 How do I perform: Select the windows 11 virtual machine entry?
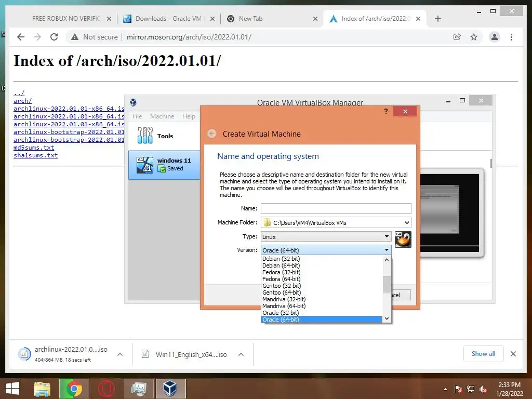(x=164, y=165)
